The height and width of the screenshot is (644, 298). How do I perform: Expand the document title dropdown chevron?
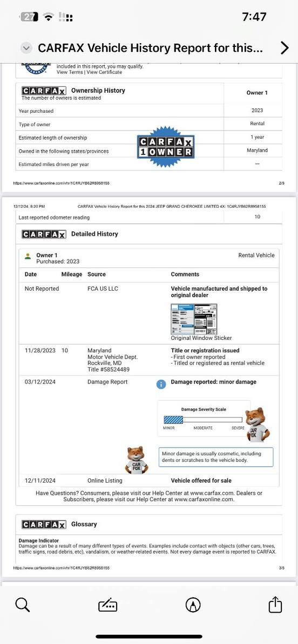[x=26, y=48]
